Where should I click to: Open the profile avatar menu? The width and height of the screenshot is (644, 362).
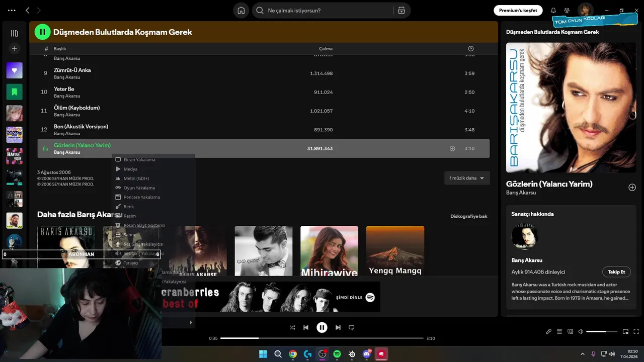click(585, 11)
